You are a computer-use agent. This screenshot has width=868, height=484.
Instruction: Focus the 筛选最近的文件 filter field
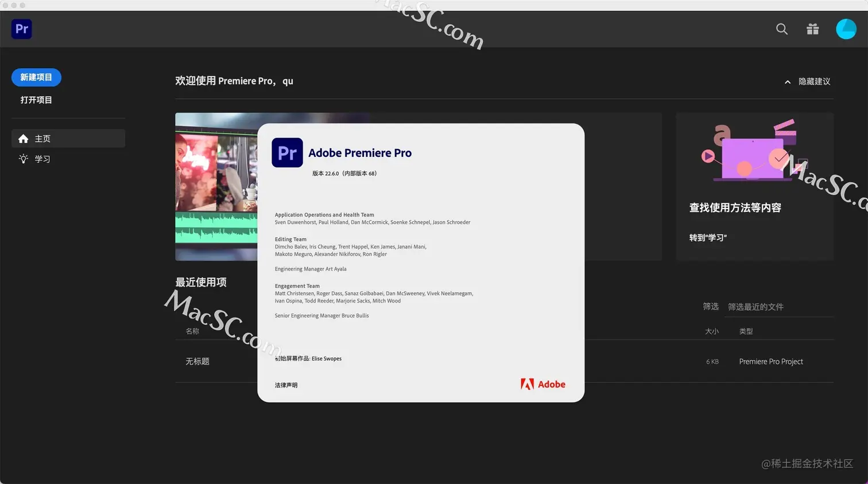click(x=780, y=307)
